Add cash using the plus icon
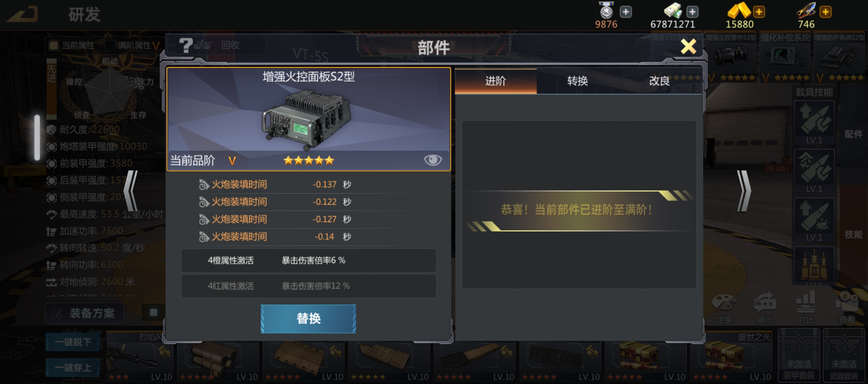Viewport: 868px width, 384px height. pyautogui.click(x=693, y=12)
